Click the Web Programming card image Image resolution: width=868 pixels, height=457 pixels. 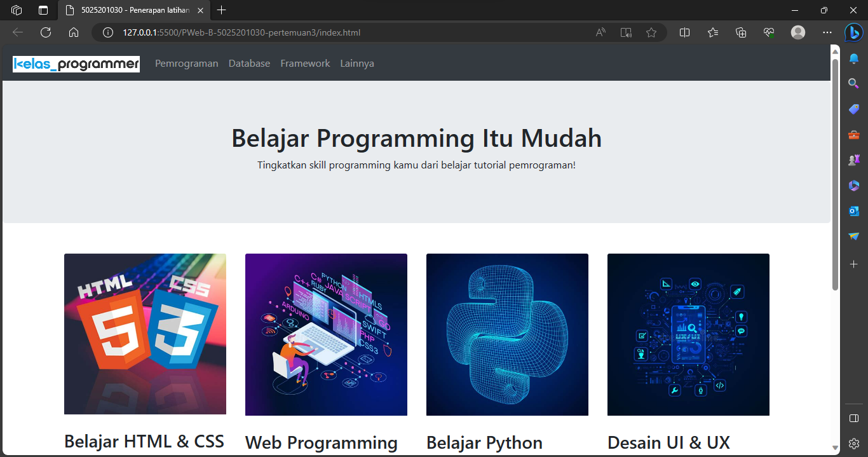point(326,335)
